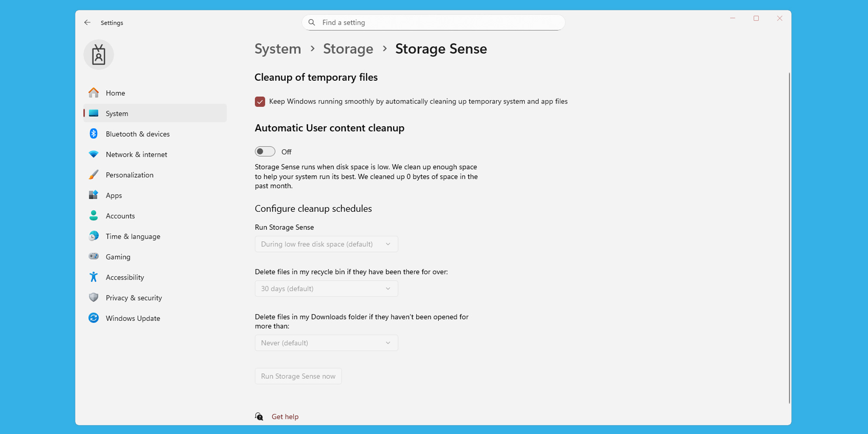Click the Accessibility figure icon

[x=94, y=277]
